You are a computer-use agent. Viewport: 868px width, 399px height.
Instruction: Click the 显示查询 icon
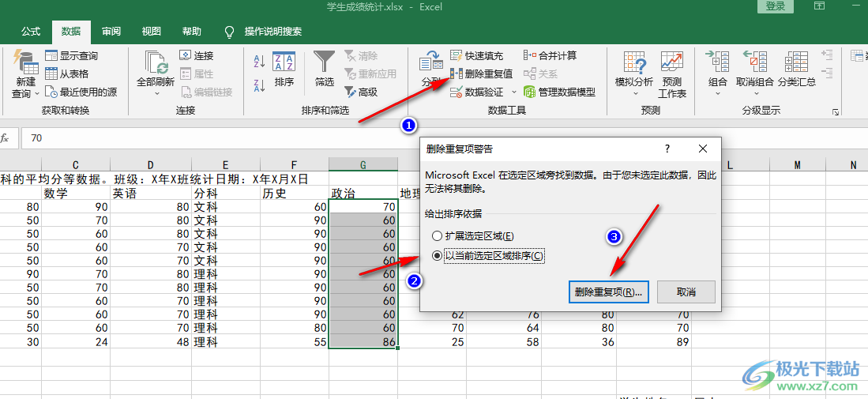pos(51,55)
